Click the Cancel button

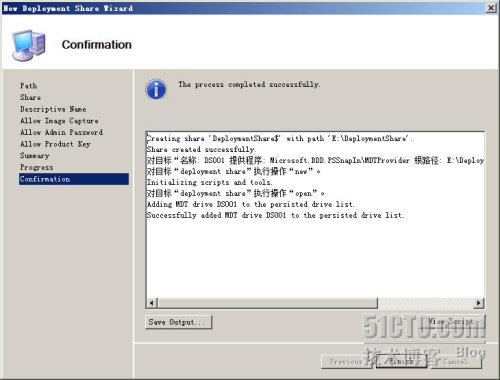(x=455, y=361)
